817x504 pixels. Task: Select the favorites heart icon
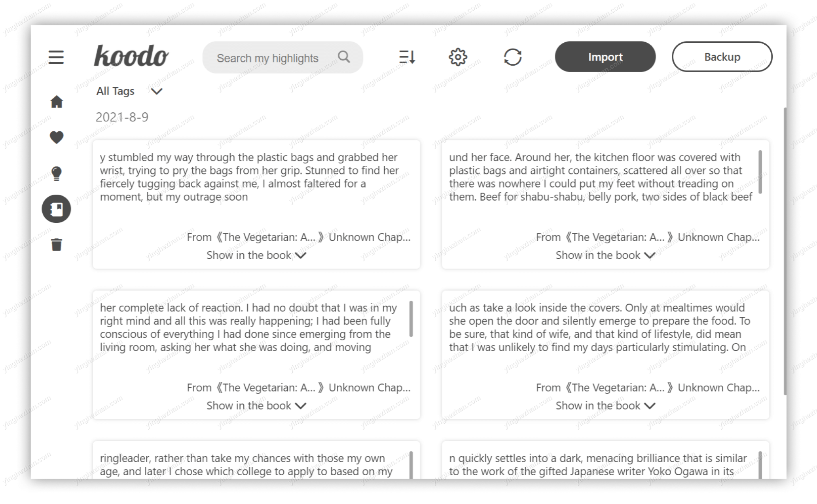tap(57, 138)
